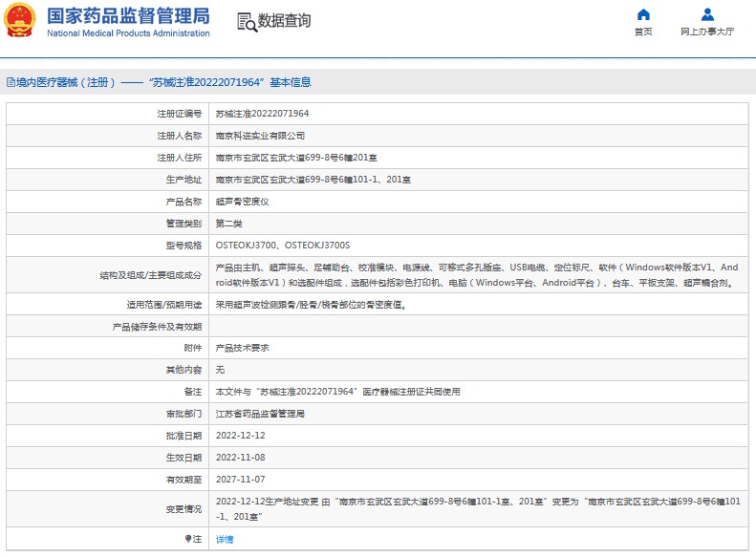The image size is (756, 557).
Task: Click the 附件 row label
Action: [x=193, y=348]
